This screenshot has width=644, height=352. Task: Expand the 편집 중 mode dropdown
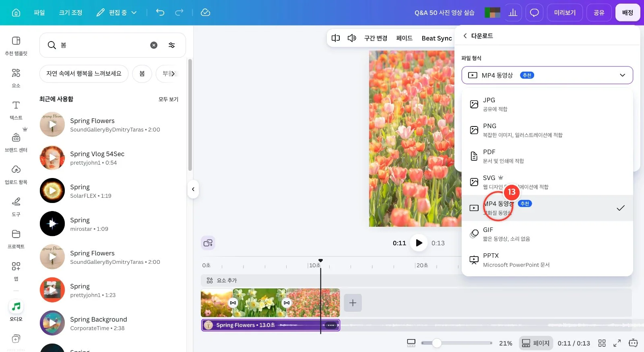[x=117, y=12]
